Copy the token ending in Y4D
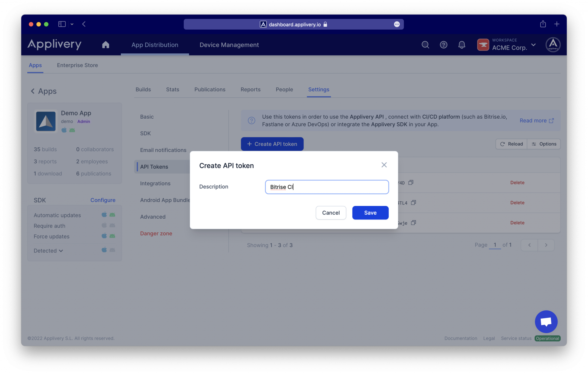 (411, 182)
